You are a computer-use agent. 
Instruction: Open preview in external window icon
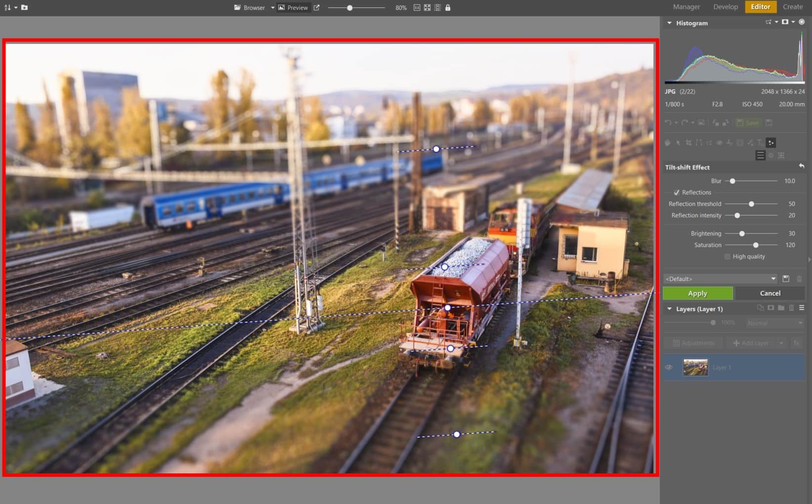tap(317, 7)
